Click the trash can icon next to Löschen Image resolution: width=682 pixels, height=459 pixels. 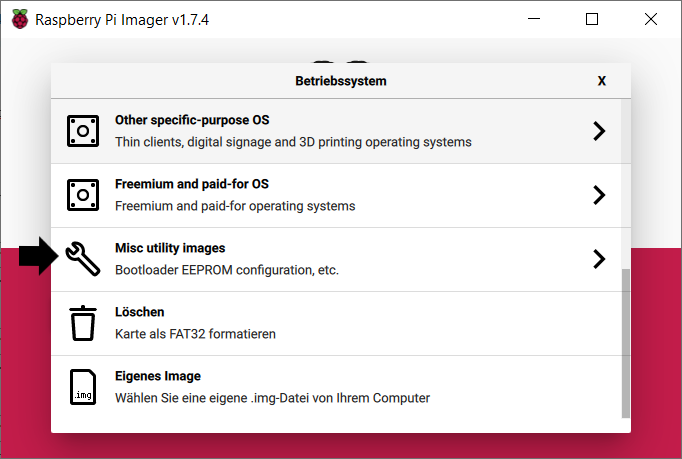point(83,323)
